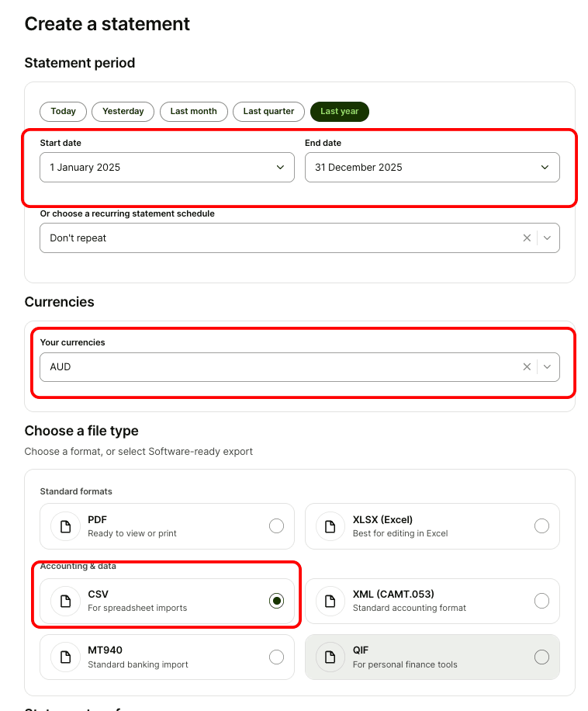Click 'Or choose a recurring statement schedule' label
Screen dimensions: 588x711
(x=127, y=213)
